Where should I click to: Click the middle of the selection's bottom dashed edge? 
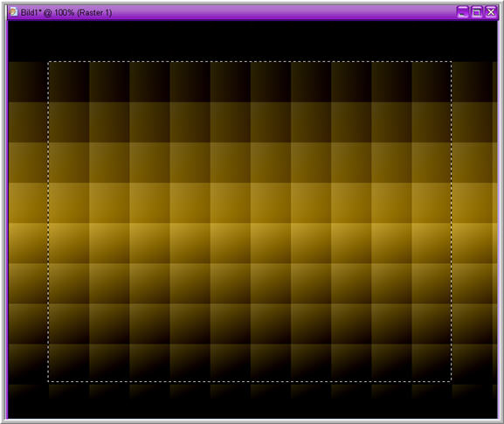point(250,381)
